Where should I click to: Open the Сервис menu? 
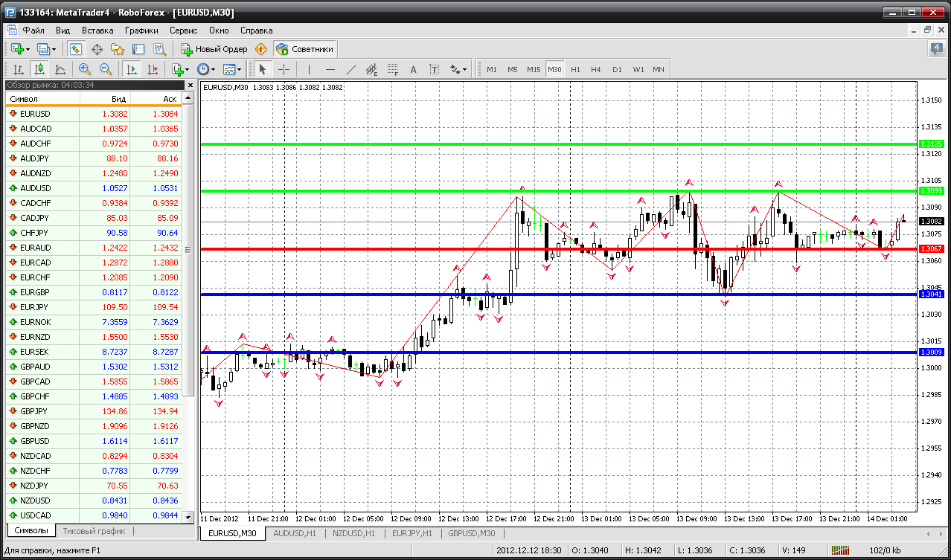click(183, 30)
